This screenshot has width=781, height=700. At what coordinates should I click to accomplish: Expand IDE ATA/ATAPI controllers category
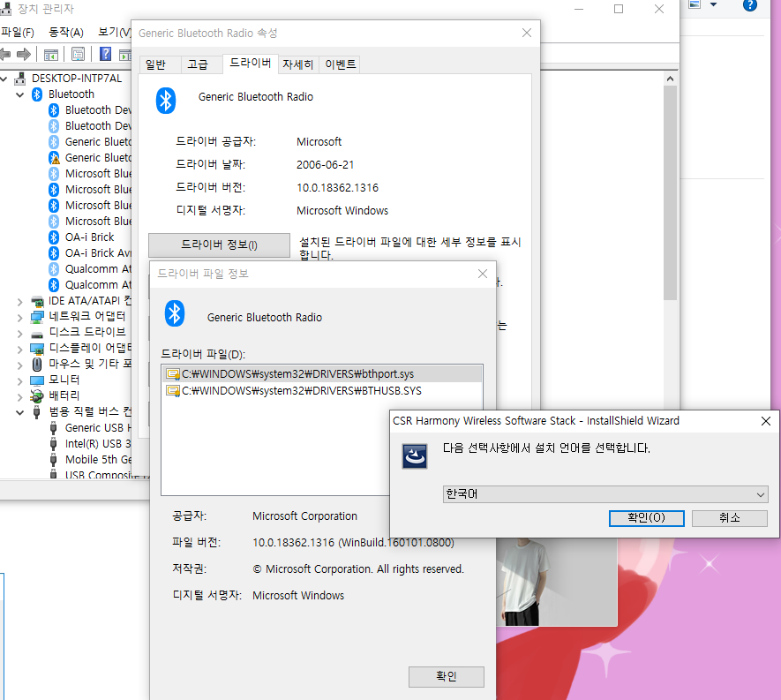tap(20, 301)
